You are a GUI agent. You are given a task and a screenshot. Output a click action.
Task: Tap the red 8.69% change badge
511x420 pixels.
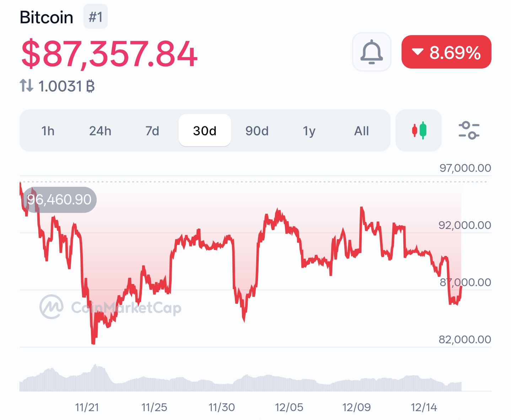(446, 52)
